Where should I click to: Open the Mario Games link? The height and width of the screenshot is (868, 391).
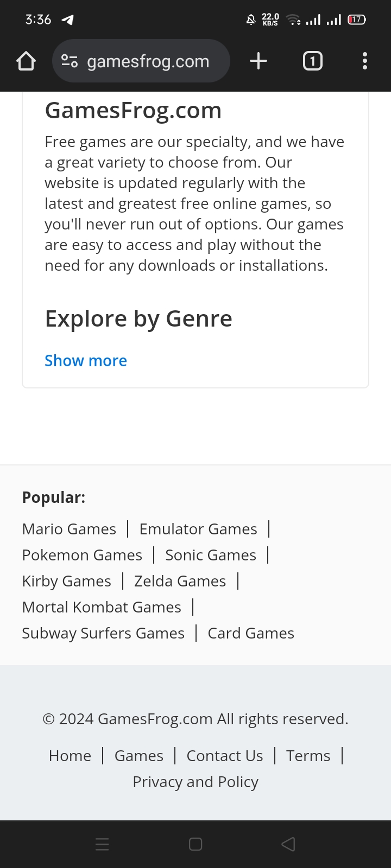tap(69, 529)
